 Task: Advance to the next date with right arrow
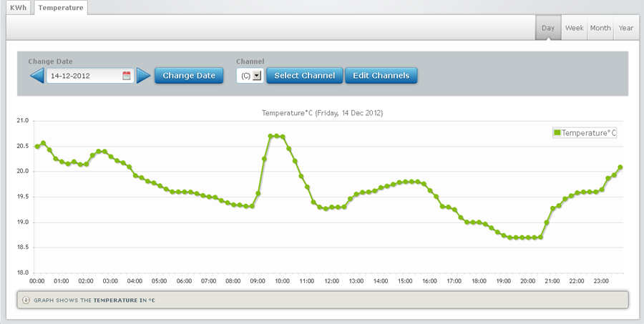144,75
